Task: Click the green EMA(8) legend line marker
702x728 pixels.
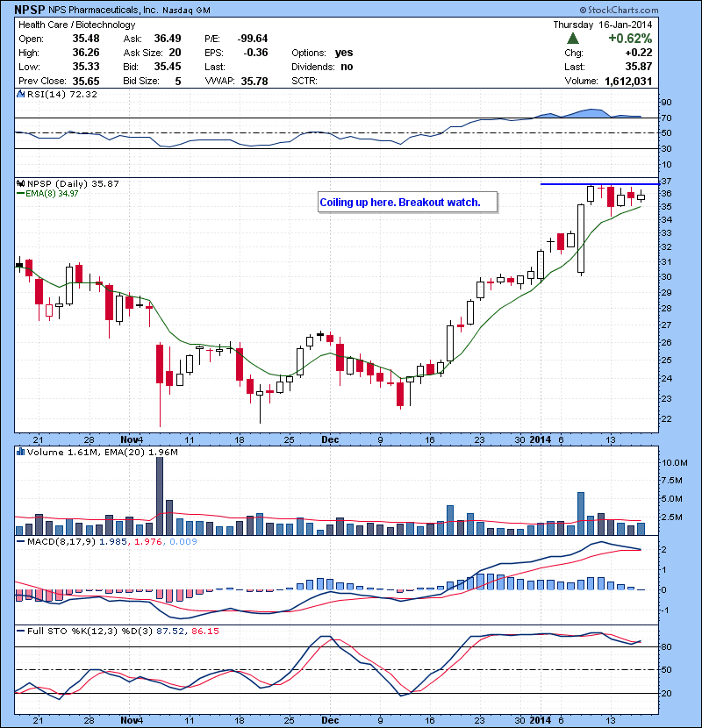Action: coord(20,193)
